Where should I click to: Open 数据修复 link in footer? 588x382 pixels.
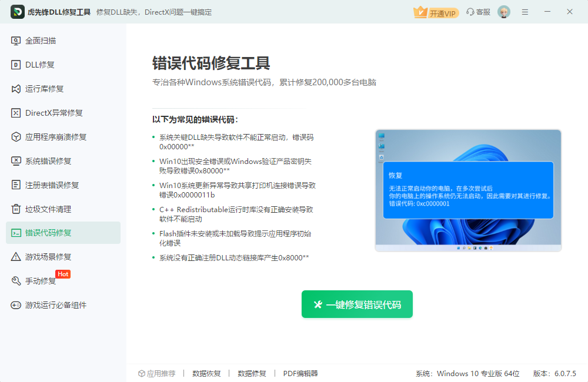coord(252,373)
